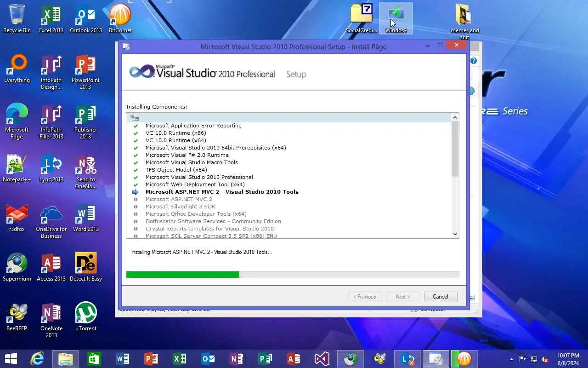Select the µTorrent desktop shortcut
588x368 pixels.
pyautogui.click(x=86, y=317)
